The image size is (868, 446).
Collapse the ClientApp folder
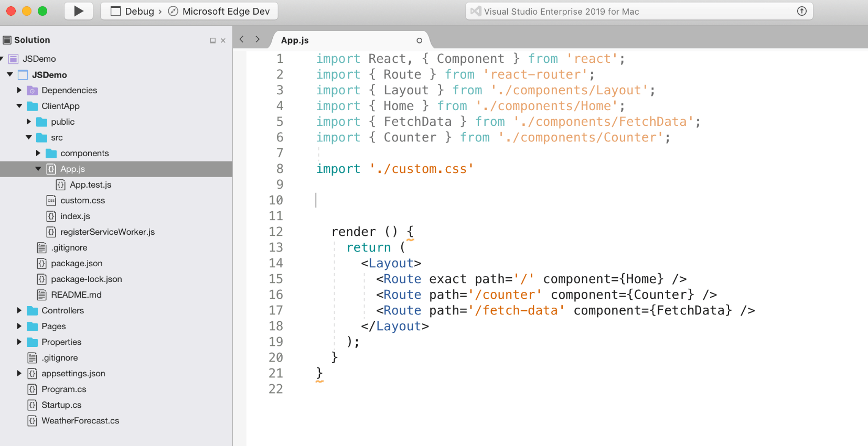19,106
